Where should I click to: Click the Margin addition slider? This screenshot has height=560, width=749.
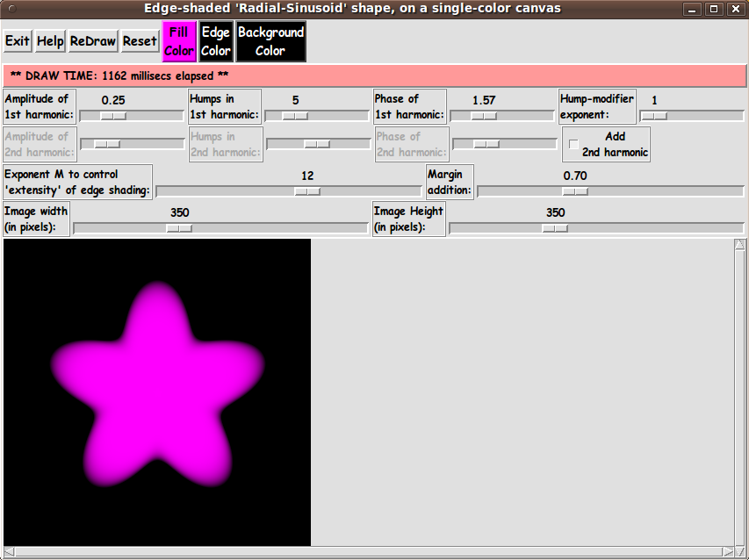(574, 190)
